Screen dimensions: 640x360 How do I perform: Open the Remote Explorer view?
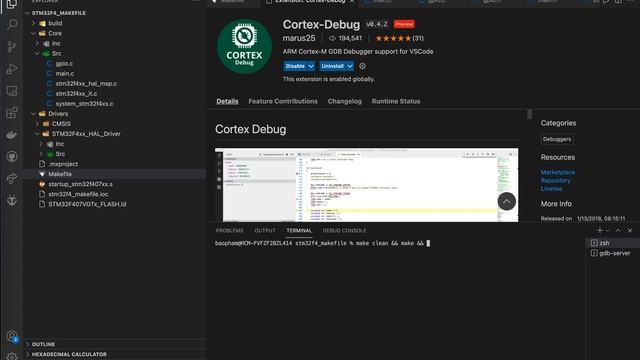coord(12,91)
